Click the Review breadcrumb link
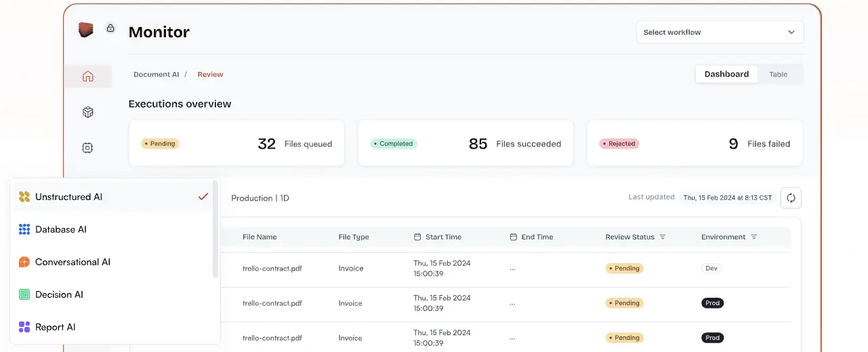 pos(210,75)
